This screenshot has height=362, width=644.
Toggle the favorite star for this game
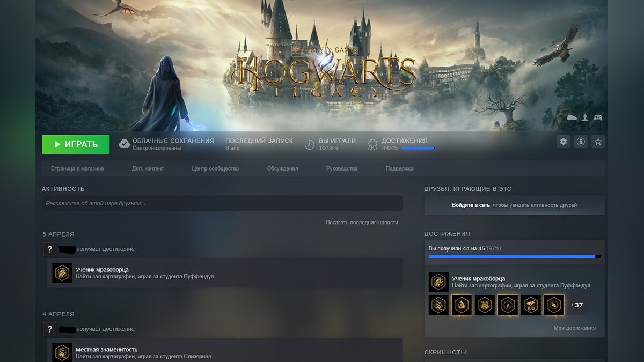[x=598, y=142]
